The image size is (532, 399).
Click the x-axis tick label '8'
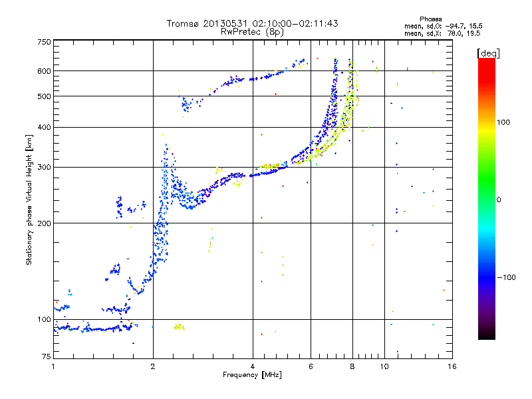coord(352,366)
